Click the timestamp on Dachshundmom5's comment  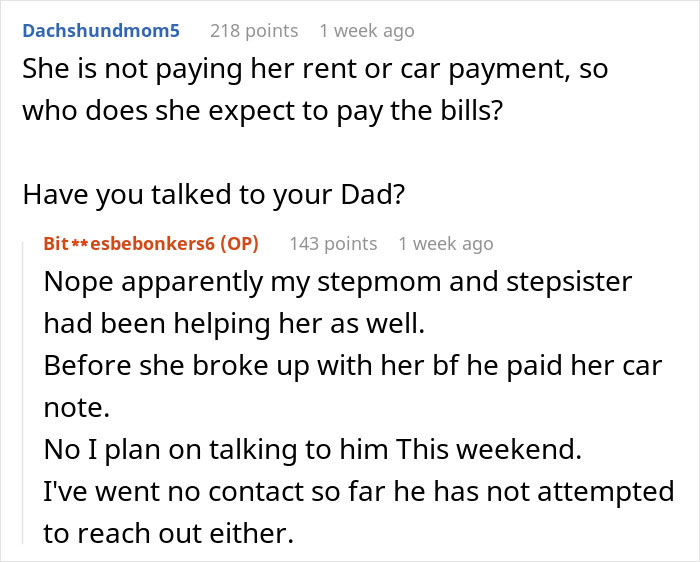[x=366, y=31]
